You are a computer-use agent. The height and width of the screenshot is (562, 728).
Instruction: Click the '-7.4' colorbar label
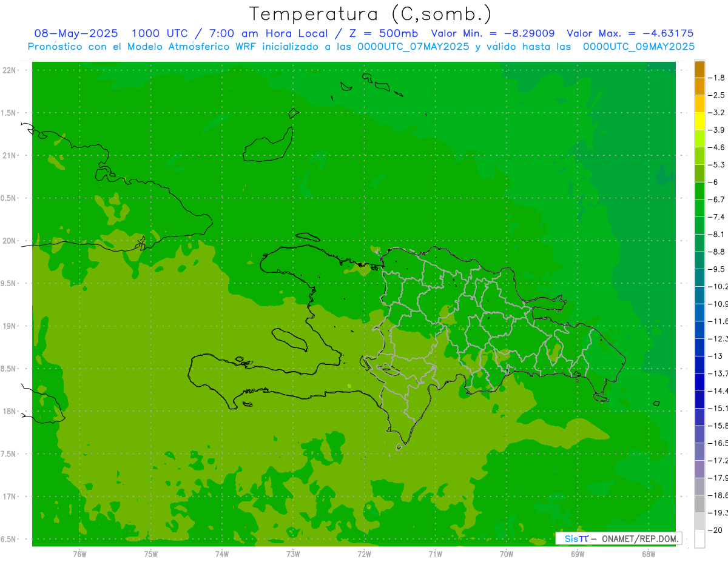pyautogui.click(x=717, y=217)
